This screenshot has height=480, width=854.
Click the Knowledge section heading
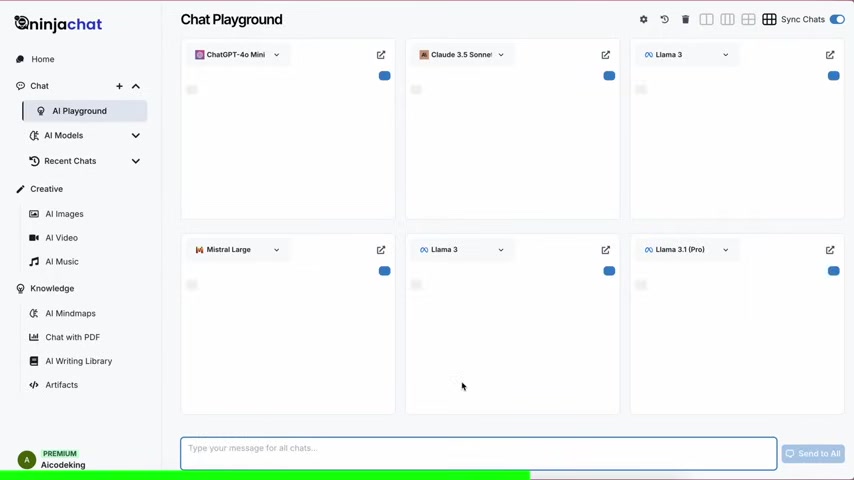(x=52, y=288)
